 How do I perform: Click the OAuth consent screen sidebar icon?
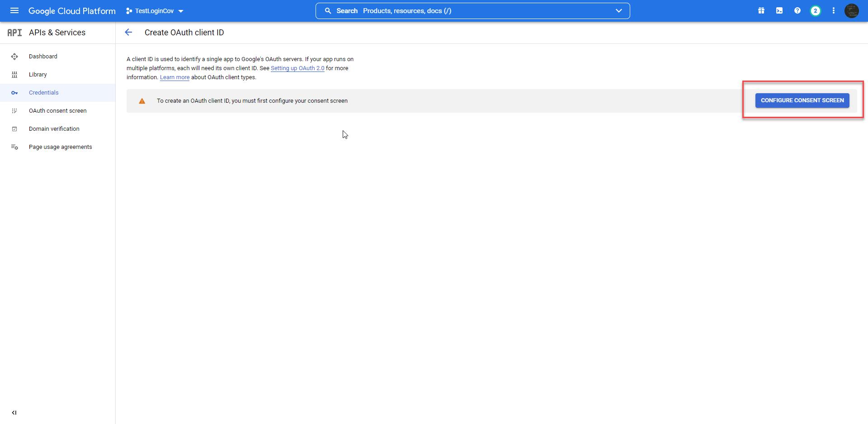coord(14,111)
